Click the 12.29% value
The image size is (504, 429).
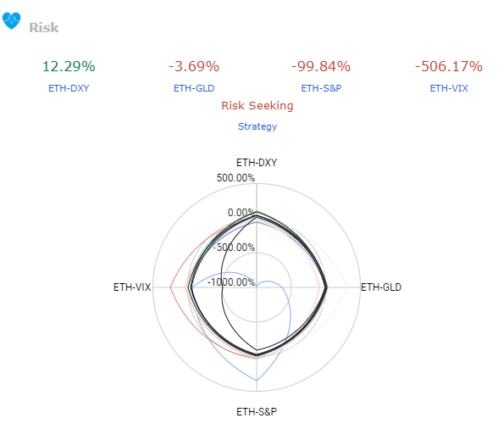[x=69, y=66]
